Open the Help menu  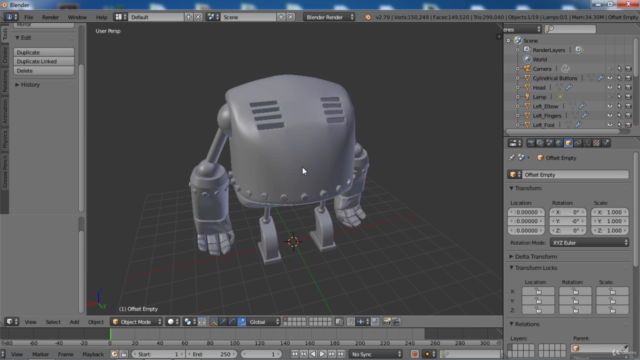click(101, 17)
